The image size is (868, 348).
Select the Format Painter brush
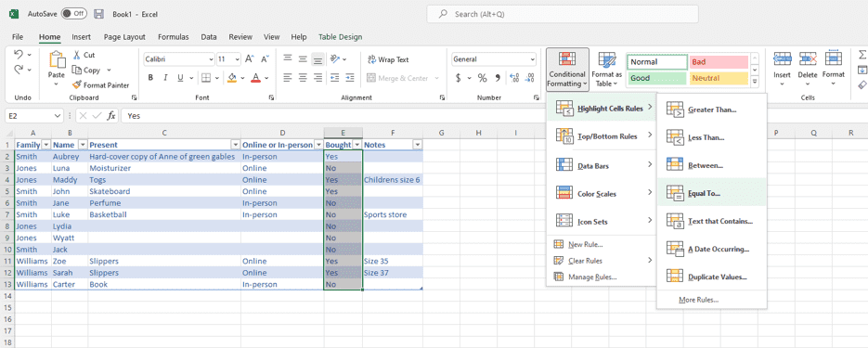(77, 85)
